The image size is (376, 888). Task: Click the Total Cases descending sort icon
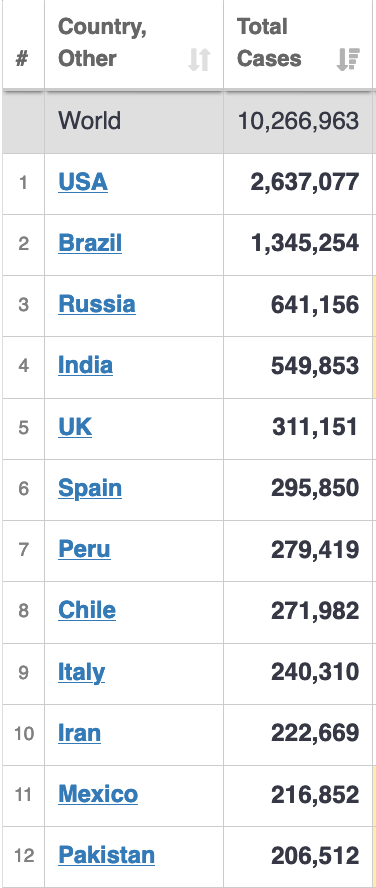[348, 59]
